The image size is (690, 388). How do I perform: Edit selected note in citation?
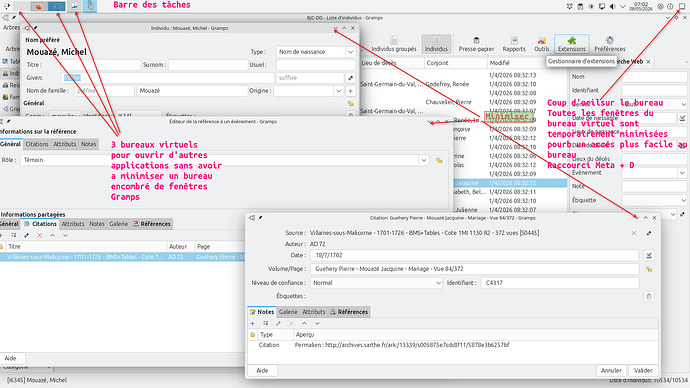pos(278,324)
